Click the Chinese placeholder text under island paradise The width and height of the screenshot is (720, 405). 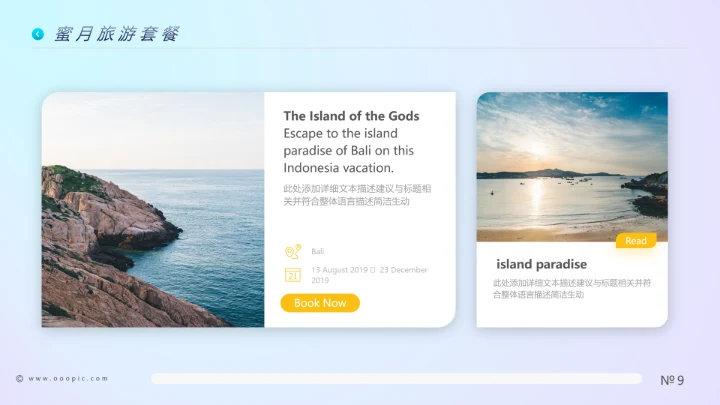(x=572, y=289)
